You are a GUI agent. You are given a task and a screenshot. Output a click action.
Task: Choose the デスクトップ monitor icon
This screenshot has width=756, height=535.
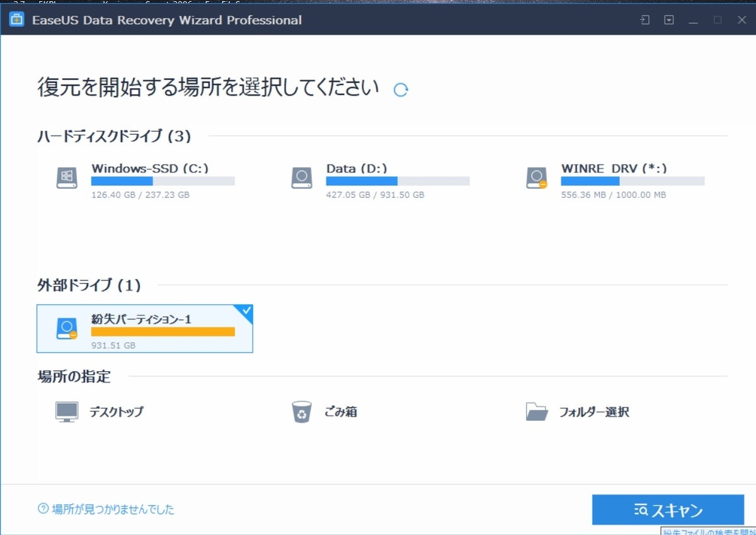(x=66, y=411)
